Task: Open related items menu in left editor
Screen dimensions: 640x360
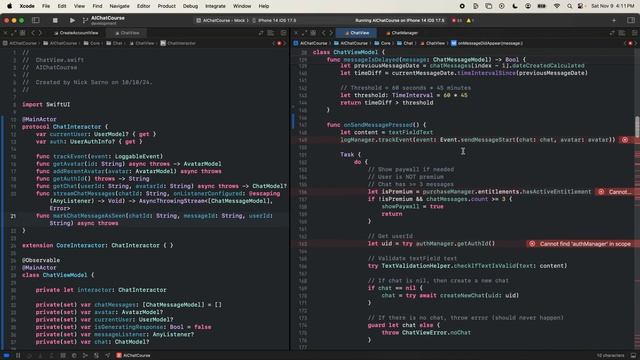Action: click(22, 33)
